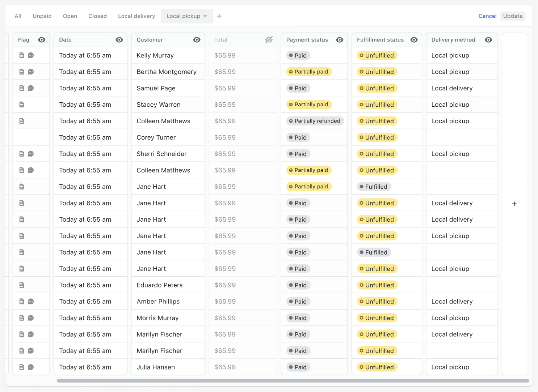The image size is (538, 392).
Task: Toggle visibility of the Payment status column
Action: (x=340, y=40)
